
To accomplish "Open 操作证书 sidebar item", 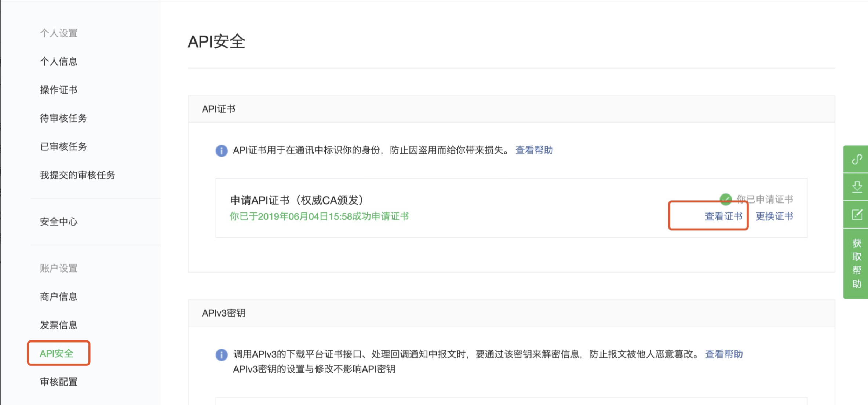I will pyautogui.click(x=59, y=90).
